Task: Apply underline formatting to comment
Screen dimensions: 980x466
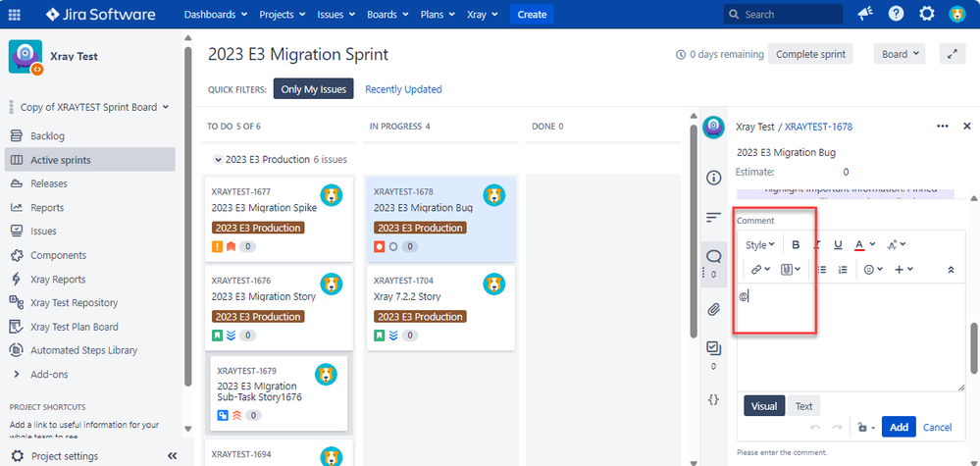Action: 838,245
